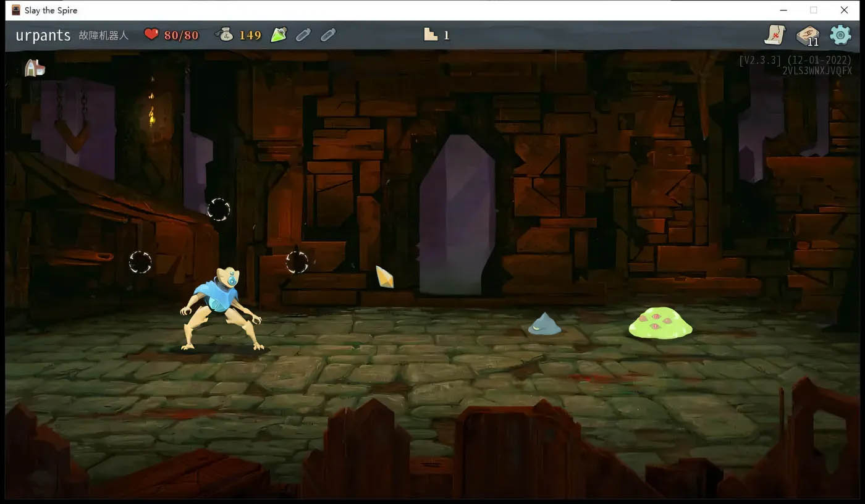Click the seed text 2VLS3WNXJVQFX
This screenshot has height=504, width=865.
[x=817, y=71]
